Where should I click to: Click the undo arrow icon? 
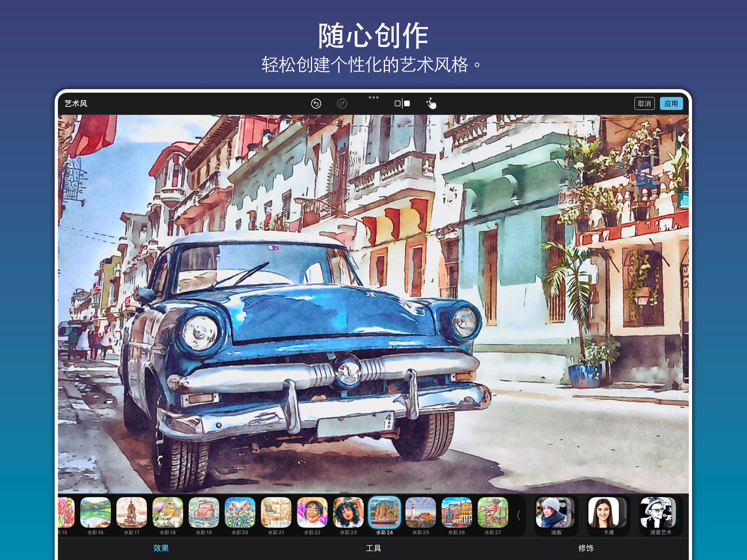[316, 103]
